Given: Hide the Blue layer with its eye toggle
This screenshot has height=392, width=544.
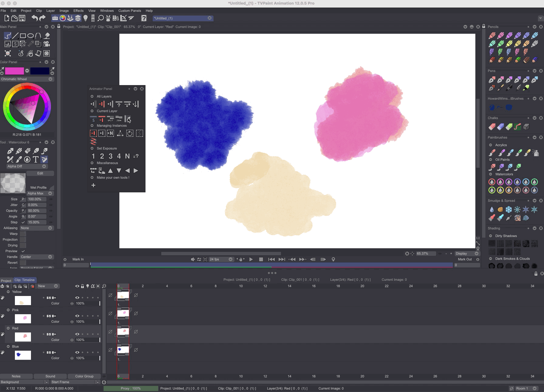Looking at the screenshot, I should pyautogui.click(x=77, y=352).
